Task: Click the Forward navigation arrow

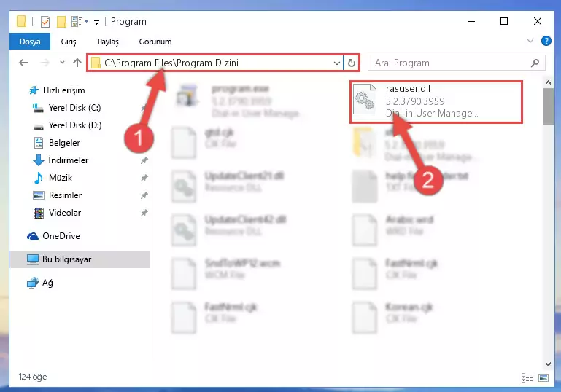Action: click(x=45, y=63)
